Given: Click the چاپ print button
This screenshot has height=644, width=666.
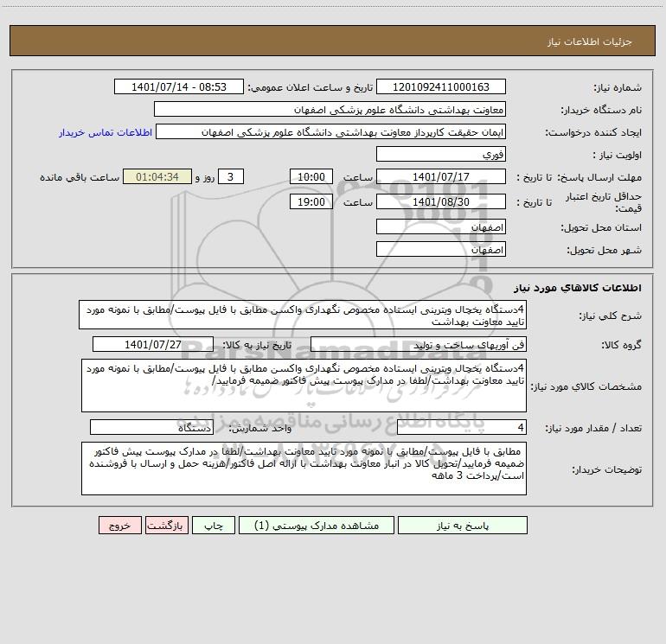Looking at the screenshot, I should tap(214, 525).
